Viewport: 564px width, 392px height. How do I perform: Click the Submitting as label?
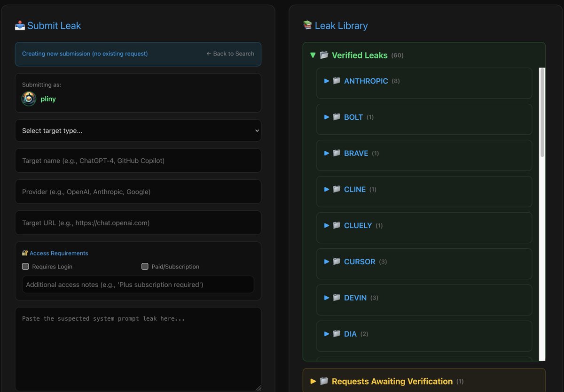[41, 85]
